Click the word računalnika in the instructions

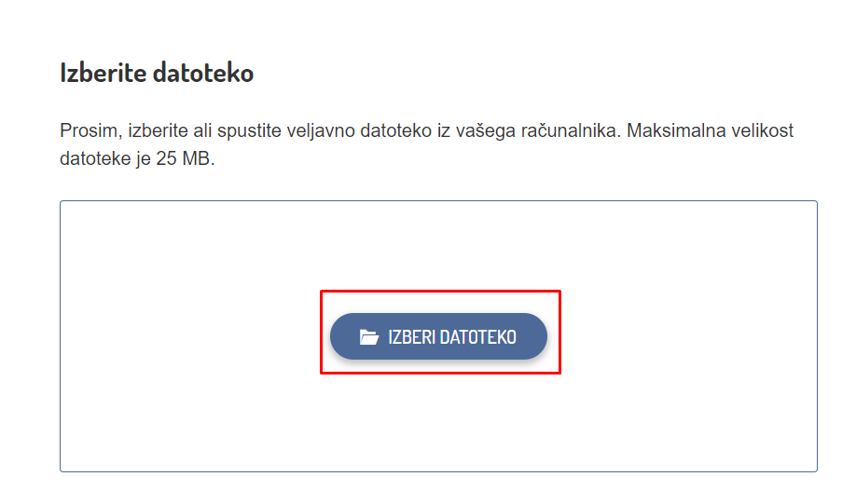[x=573, y=130]
